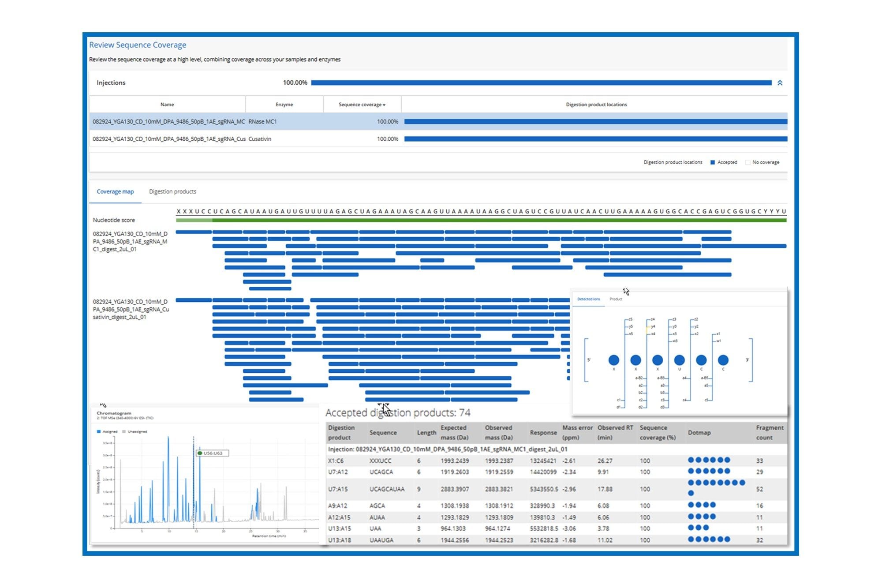Toggle the Unassigned legend marker in chromatogram
Image resolution: width=882 pixels, height=588 pixels.
(x=124, y=431)
